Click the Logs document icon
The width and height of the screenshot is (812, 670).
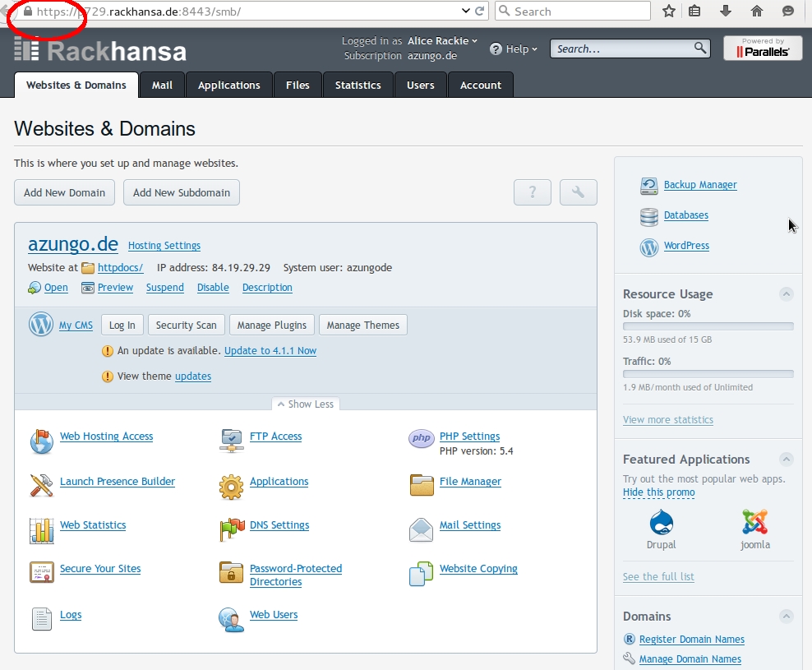coord(42,619)
